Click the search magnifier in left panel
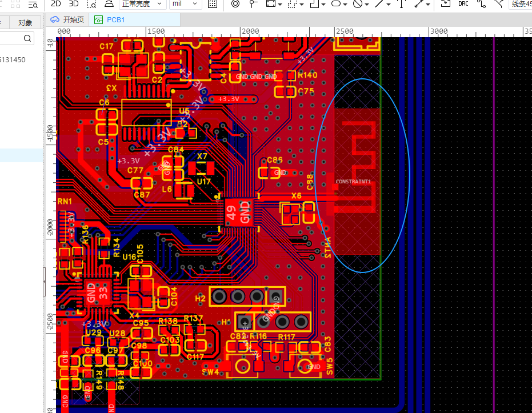The image size is (532, 413). [27, 38]
